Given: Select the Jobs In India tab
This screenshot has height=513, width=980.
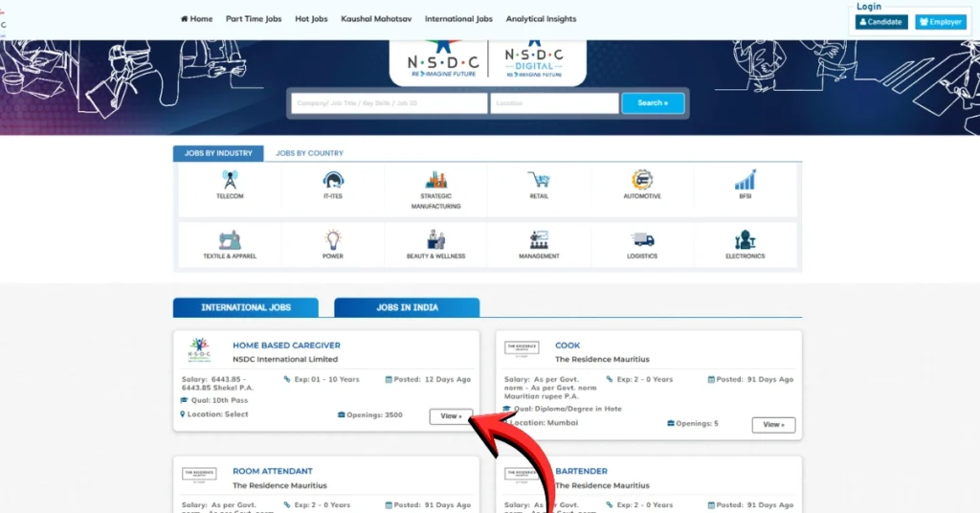Looking at the screenshot, I should 407,307.
